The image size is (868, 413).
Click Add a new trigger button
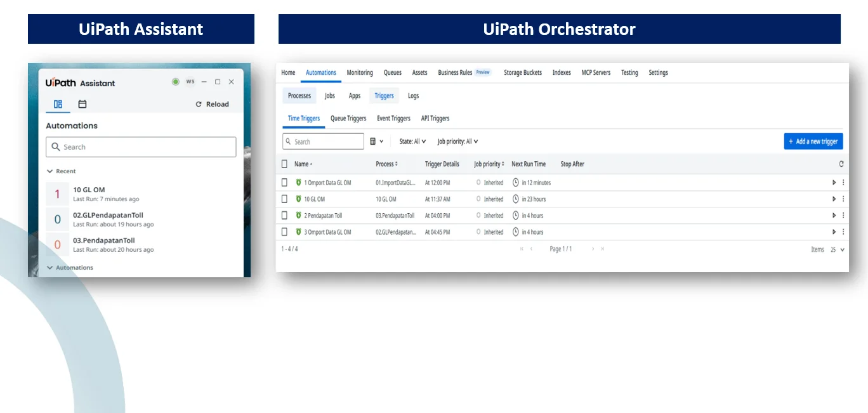pyautogui.click(x=813, y=141)
